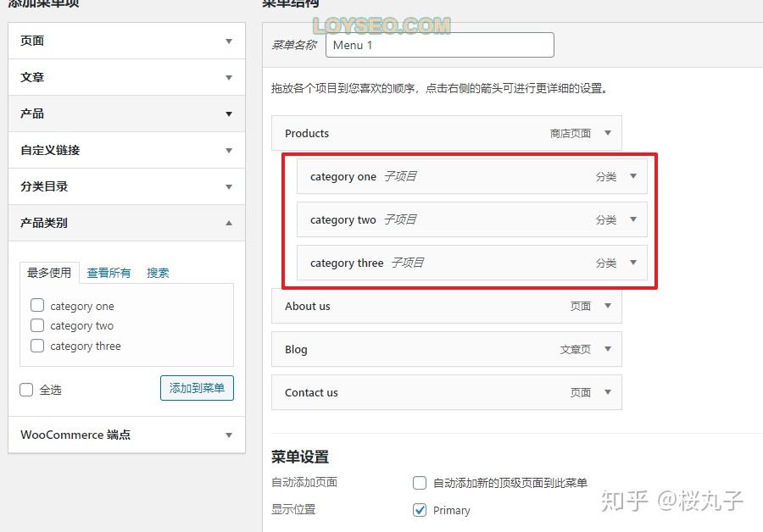
Task: Tick the 全选 select-all checkbox
Action: [x=26, y=390]
